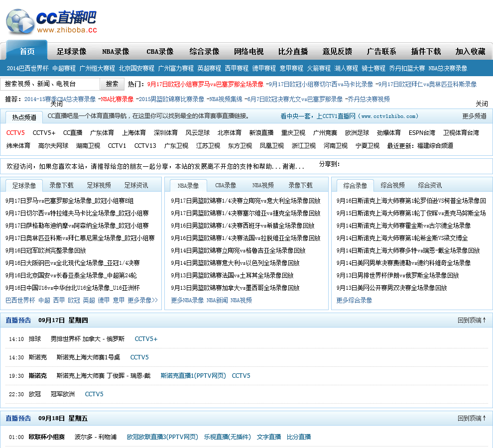Open hot link 9月17日欧冠小组赛罗马vs巴塞罗那全场录像

tap(205, 84)
